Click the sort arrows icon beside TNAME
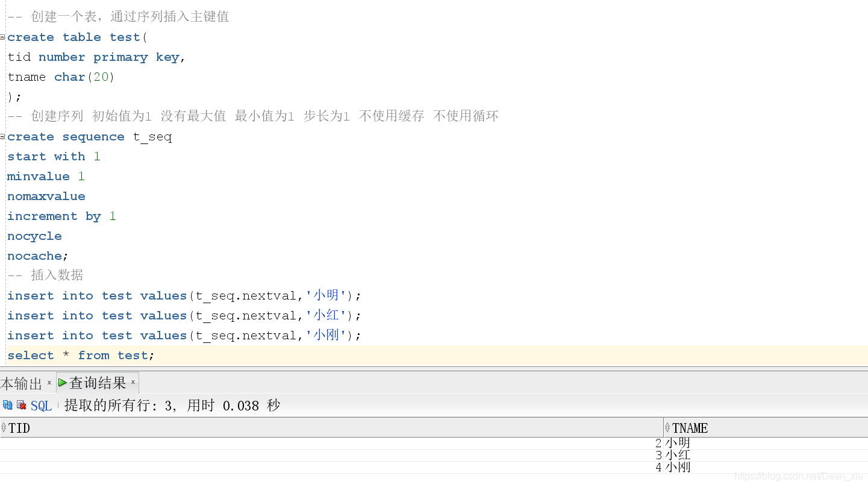Image resolution: width=868 pixels, height=487 pixels. click(x=667, y=428)
